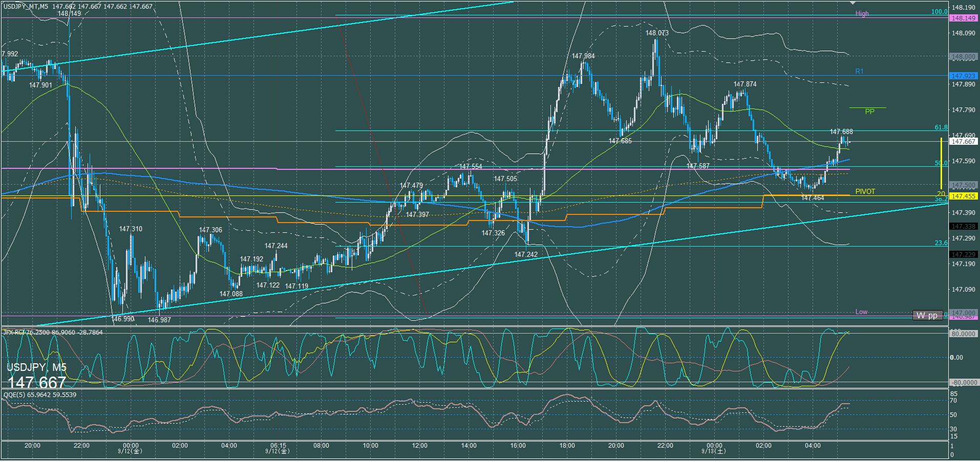Click the yellow PIVOT line label
The image size is (980, 462).
(x=865, y=191)
